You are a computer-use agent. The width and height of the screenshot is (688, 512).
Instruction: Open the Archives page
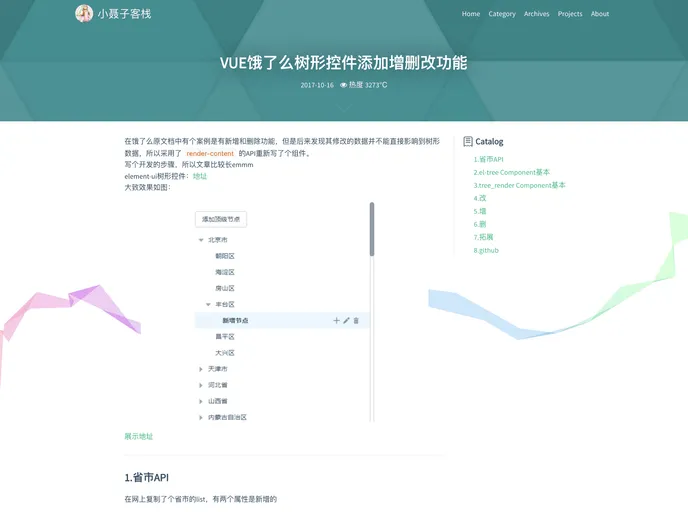pyautogui.click(x=536, y=14)
